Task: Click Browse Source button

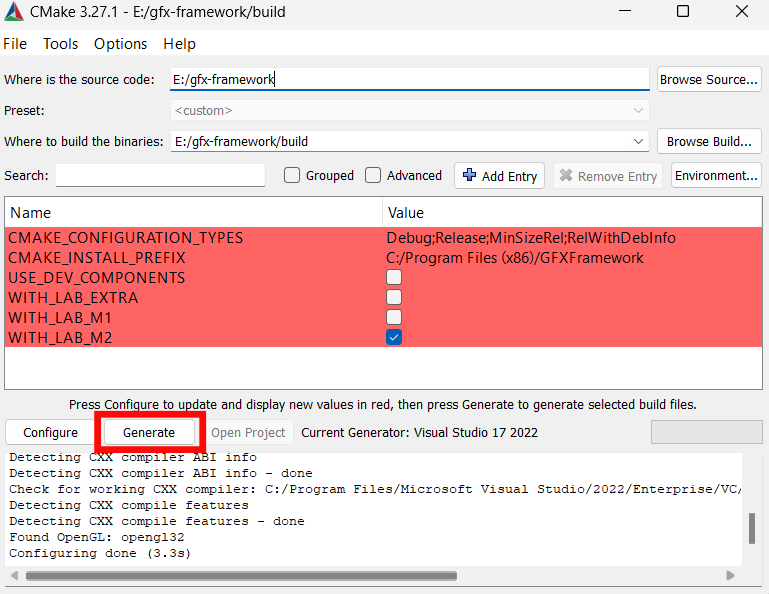Action: [709, 79]
